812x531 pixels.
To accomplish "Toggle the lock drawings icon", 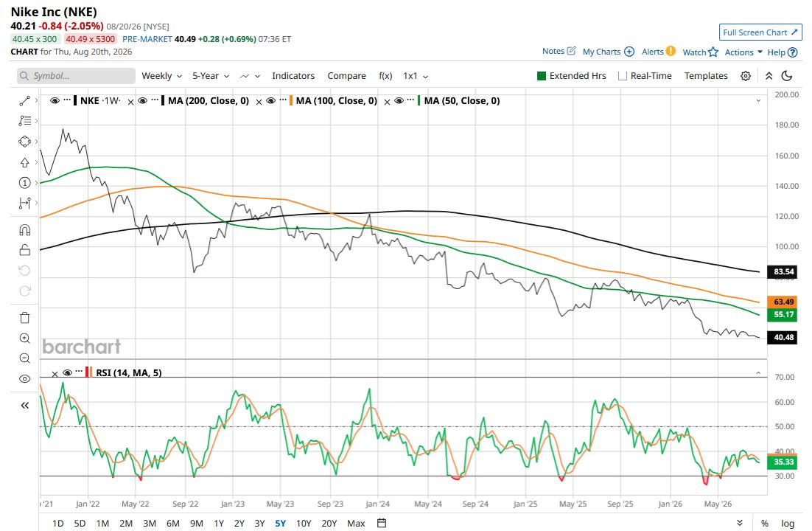I will point(24,250).
